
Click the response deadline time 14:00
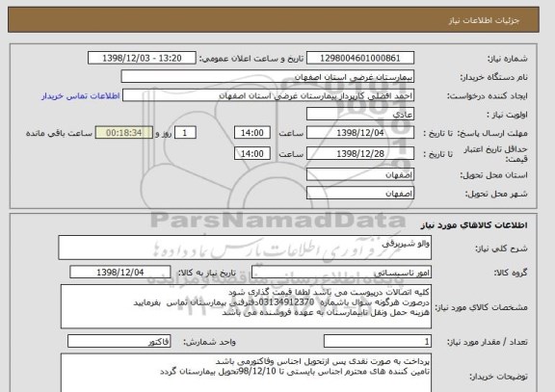pos(252,133)
